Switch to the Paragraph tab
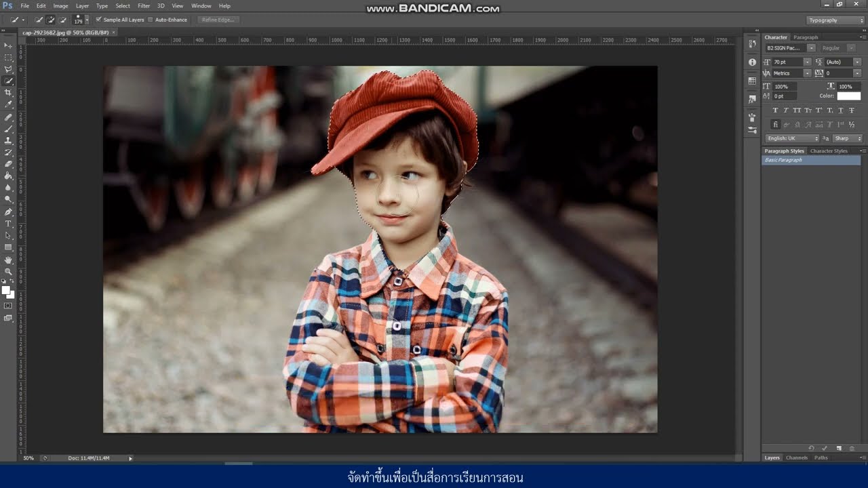 806,37
